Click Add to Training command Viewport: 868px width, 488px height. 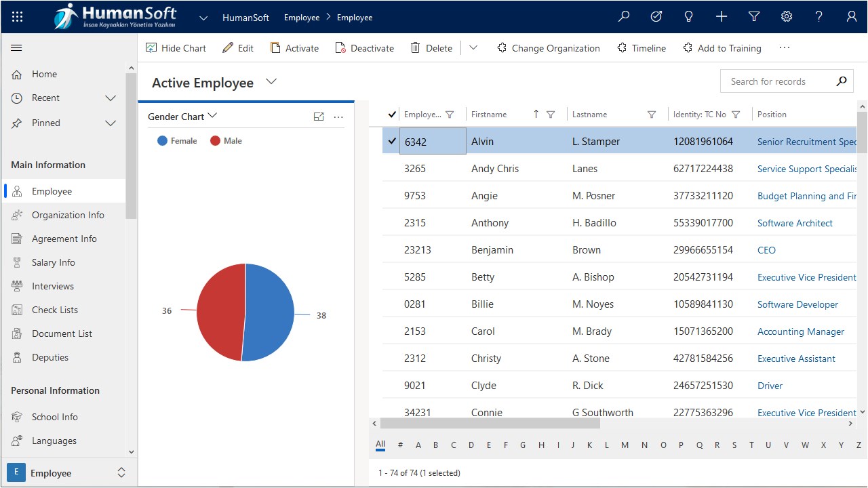(722, 48)
